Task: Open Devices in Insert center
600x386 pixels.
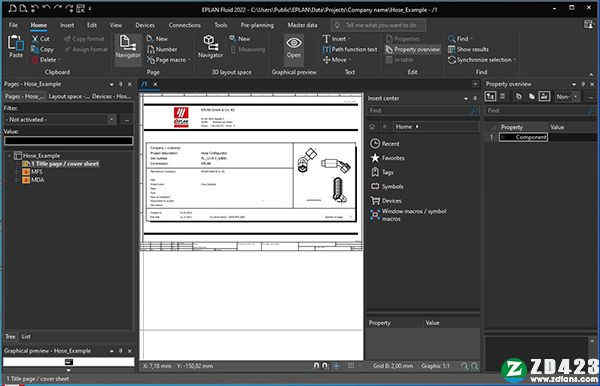Action: click(x=386, y=201)
